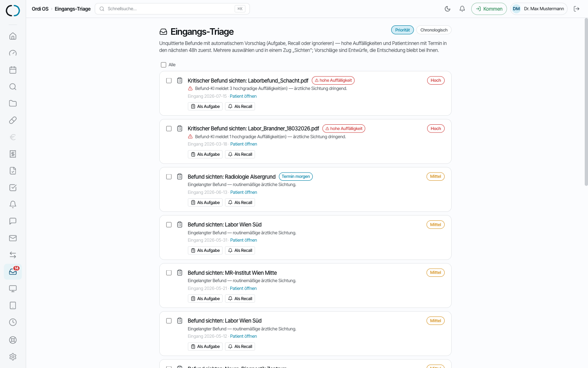Open the bandage icon in sidebar
Screen dimensions: 588x368
(13, 120)
